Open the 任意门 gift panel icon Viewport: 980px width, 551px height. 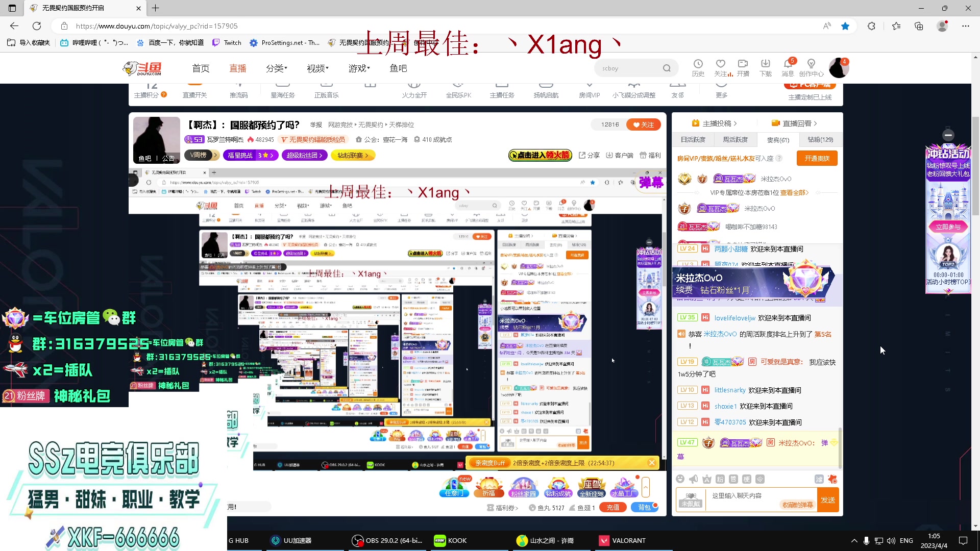click(454, 486)
